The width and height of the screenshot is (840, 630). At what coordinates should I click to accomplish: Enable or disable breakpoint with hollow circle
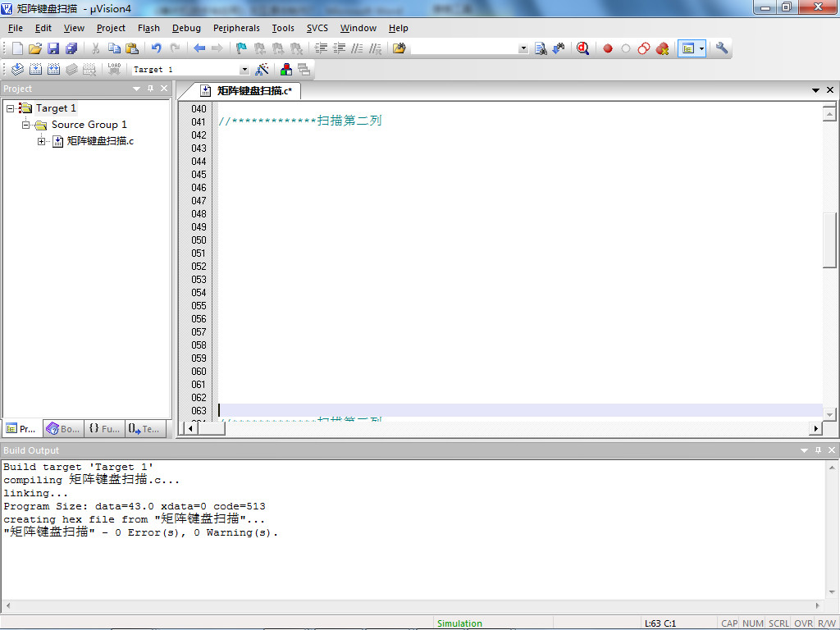coord(626,48)
